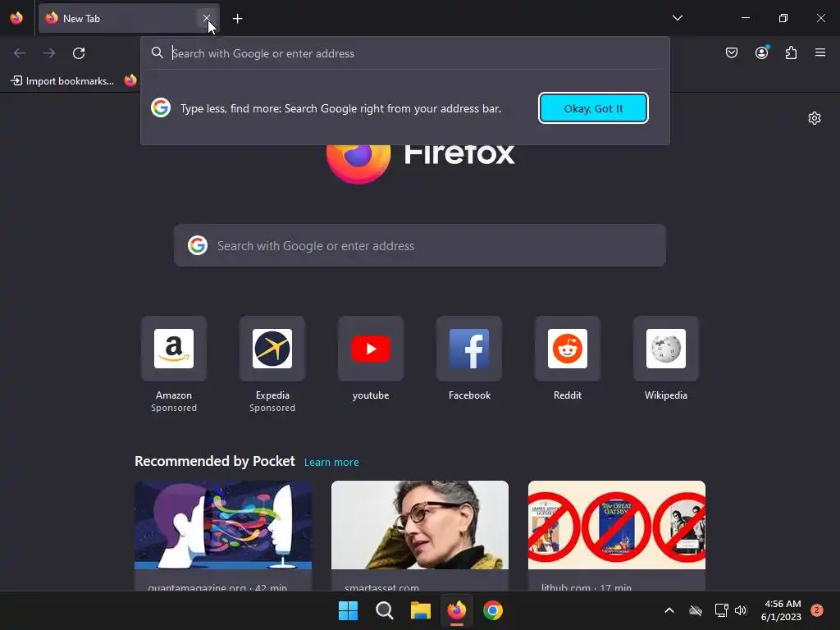
Task: Open the Windows Start menu
Action: point(348,610)
